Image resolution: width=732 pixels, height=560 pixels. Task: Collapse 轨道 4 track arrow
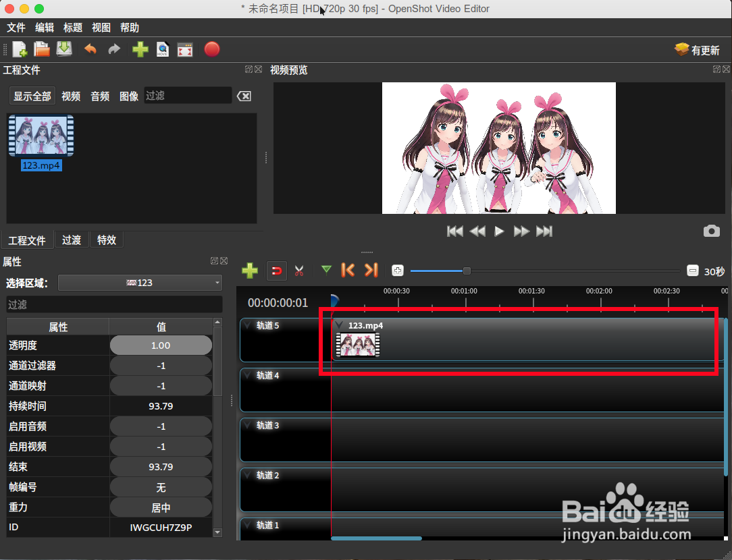247,375
